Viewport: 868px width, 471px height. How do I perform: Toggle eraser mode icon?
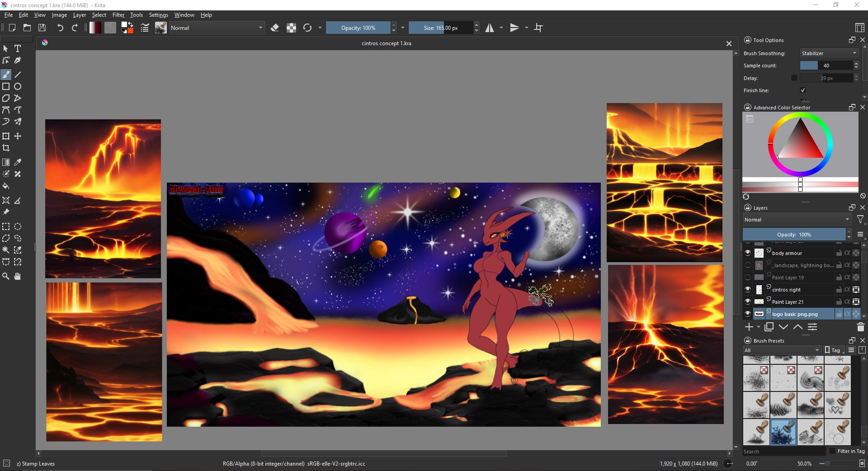tap(274, 28)
